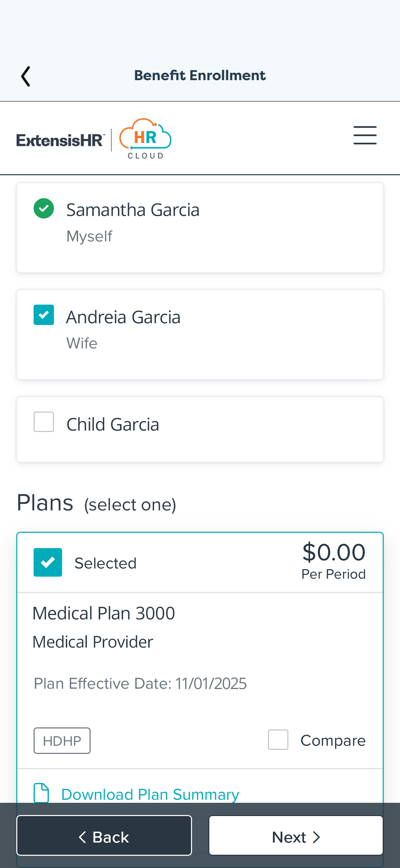Tap the back chevron in header
The image size is (400, 868).
point(26,76)
